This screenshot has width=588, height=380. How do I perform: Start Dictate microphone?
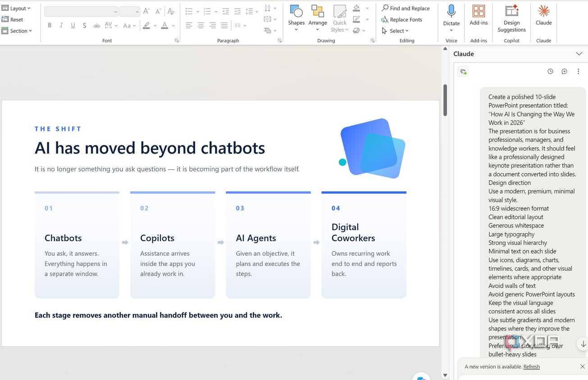(x=451, y=11)
